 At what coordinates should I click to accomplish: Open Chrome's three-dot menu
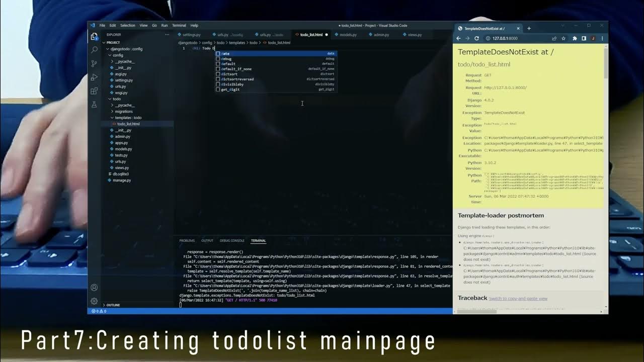point(602,38)
